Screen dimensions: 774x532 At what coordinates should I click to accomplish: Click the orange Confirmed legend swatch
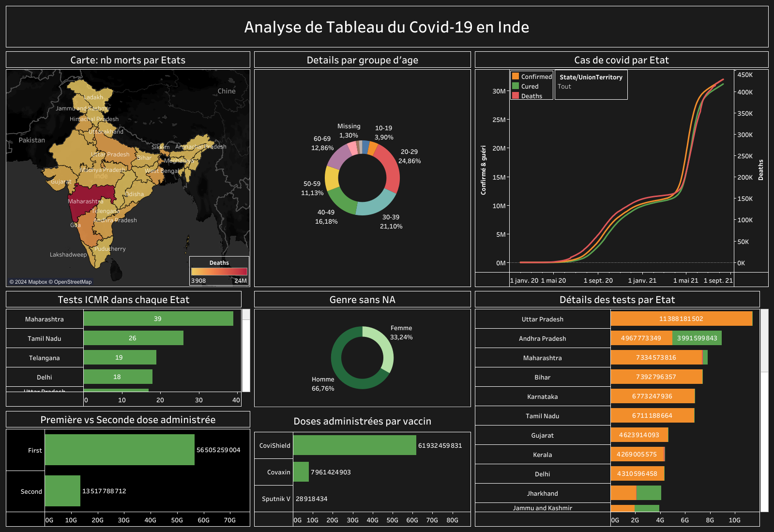516,76
